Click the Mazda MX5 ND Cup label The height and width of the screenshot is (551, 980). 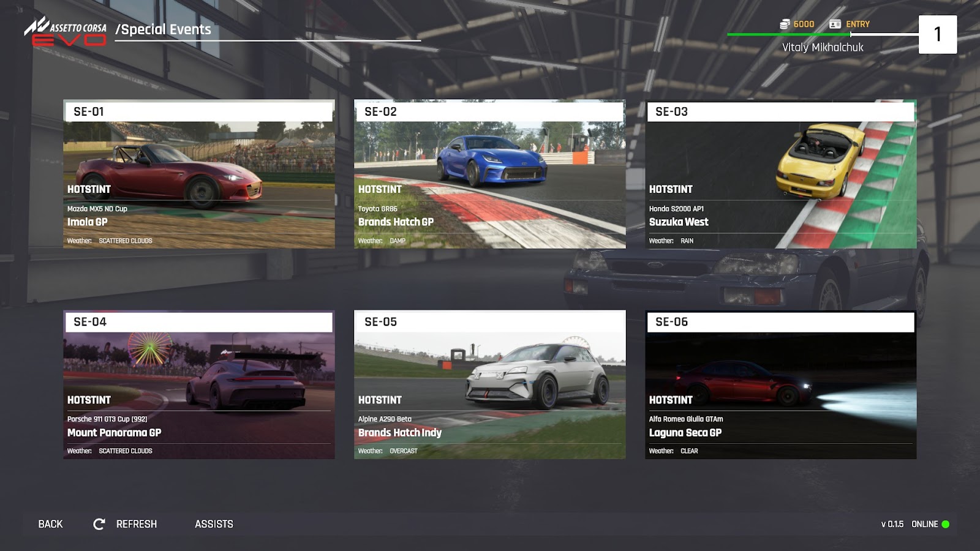(97, 209)
